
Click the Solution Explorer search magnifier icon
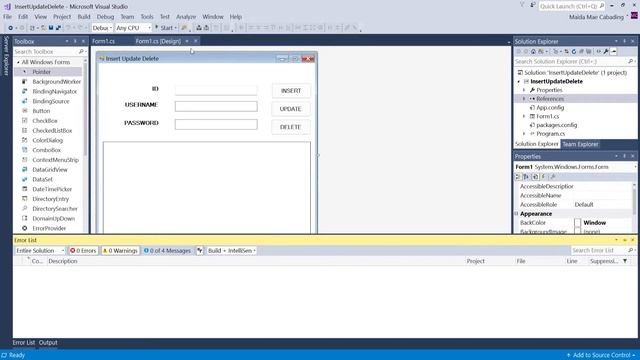pyautogui.click(x=631, y=61)
